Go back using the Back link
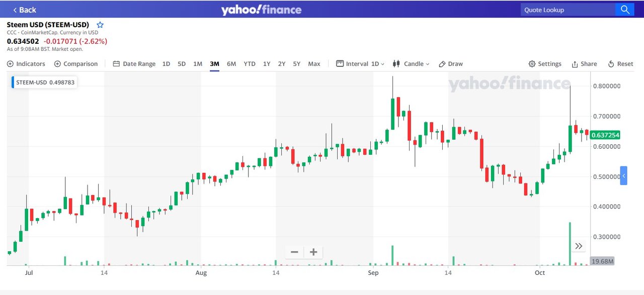 pos(24,10)
